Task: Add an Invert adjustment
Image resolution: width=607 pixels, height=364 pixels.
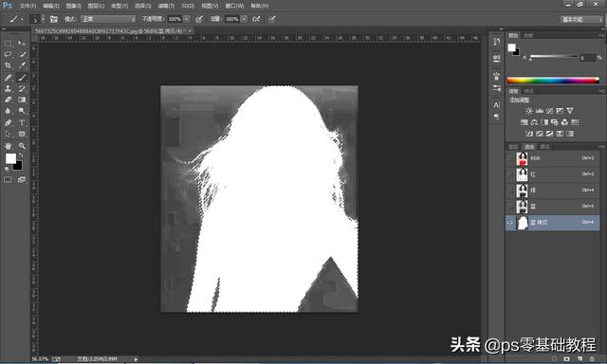Action: [529, 134]
